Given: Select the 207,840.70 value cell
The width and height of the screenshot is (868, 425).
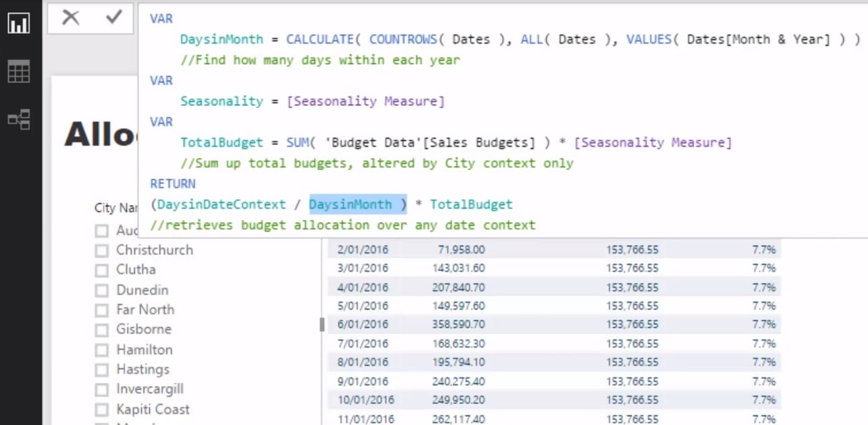Looking at the screenshot, I should pos(458,287).
